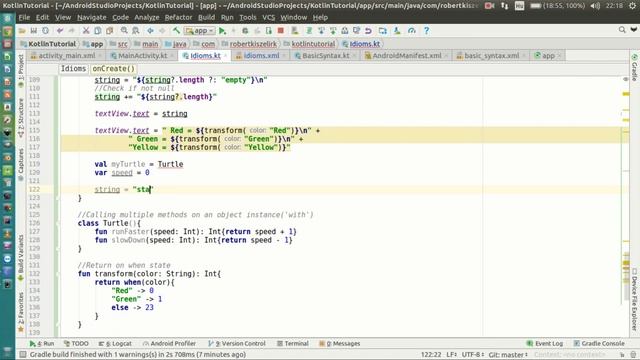Click the Search Everywhere magnifier icon
640x360 pixels.
point(622,30)
